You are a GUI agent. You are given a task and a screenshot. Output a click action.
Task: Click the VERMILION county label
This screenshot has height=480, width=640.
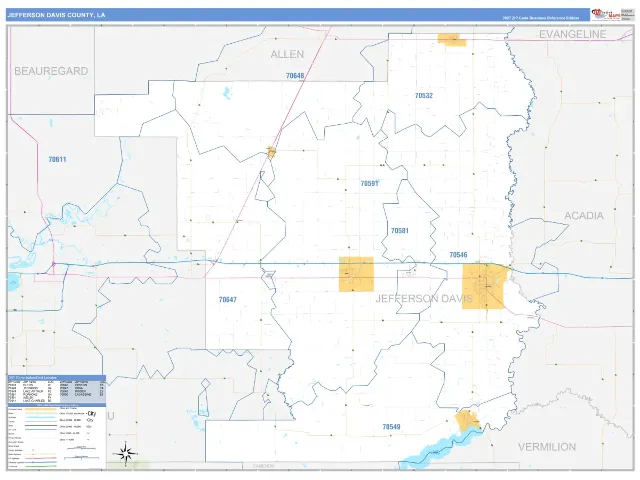(x=547, y=447)
